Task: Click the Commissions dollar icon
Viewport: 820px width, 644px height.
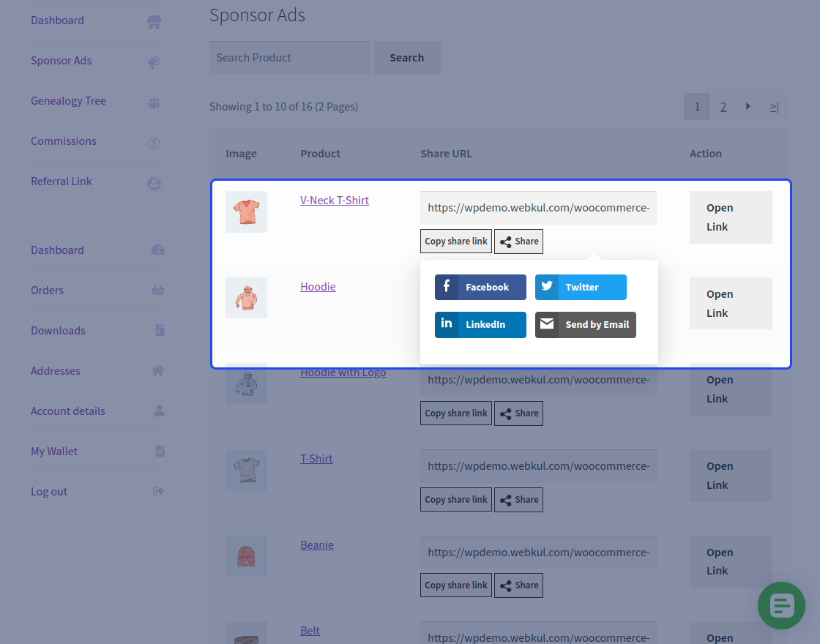Action: coord(154,143)
